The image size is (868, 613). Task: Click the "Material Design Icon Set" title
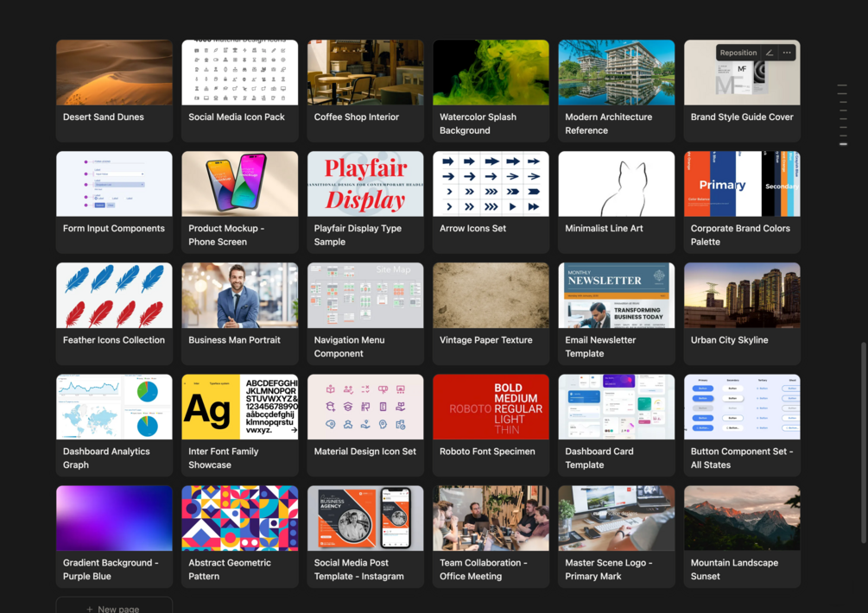coord(364,452)
